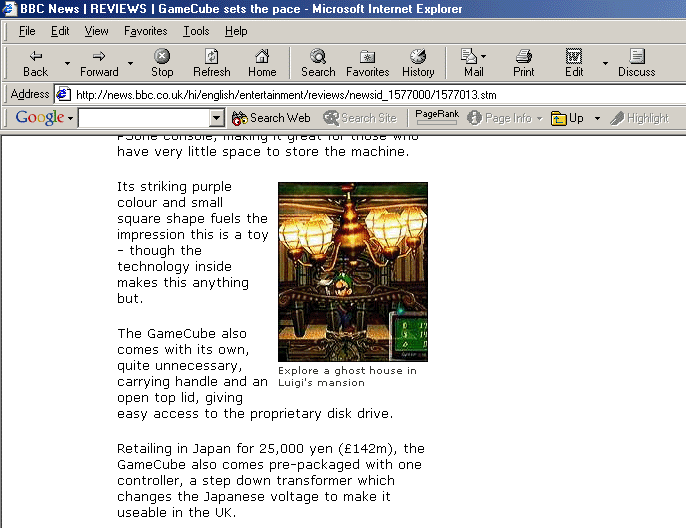This screenshot has width=686, height=528.
Task: Open the File menu
Action: [27, 31]
